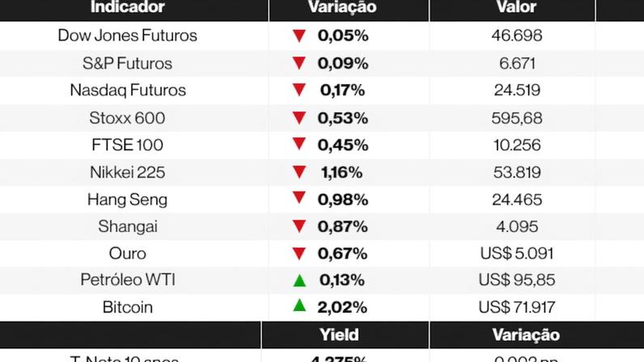Screen dimensions: 644x362
Task: Click the red down arrow for Shangai
Action: click(299, 226)
